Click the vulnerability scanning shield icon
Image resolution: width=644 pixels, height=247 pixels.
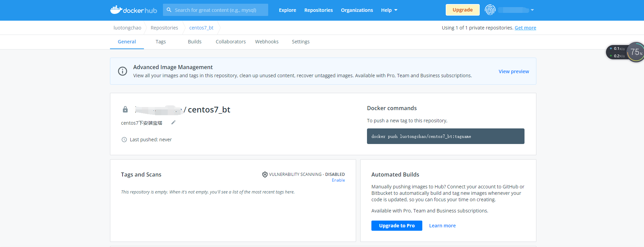point(265,174)
